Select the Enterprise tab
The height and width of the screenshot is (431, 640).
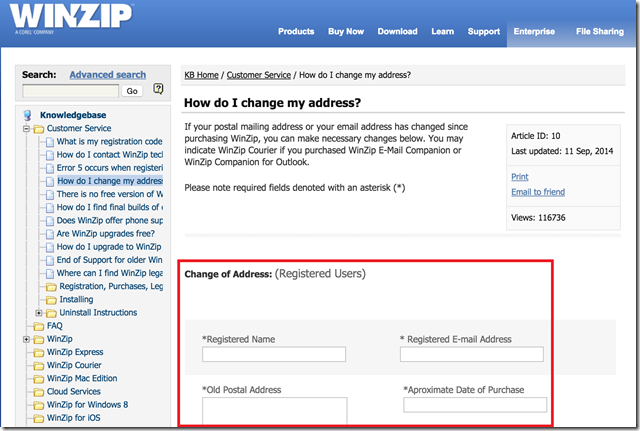(534, 31)
